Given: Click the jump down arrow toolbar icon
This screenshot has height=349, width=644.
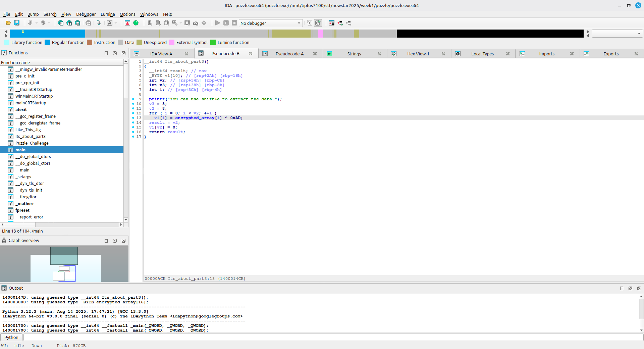Looking at the screenshot, I should click(x=99, y=23).
